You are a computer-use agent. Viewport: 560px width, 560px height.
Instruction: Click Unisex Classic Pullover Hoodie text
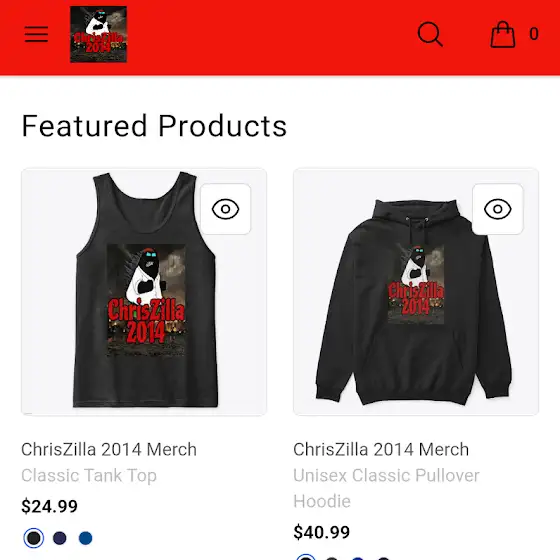(386, 488)
